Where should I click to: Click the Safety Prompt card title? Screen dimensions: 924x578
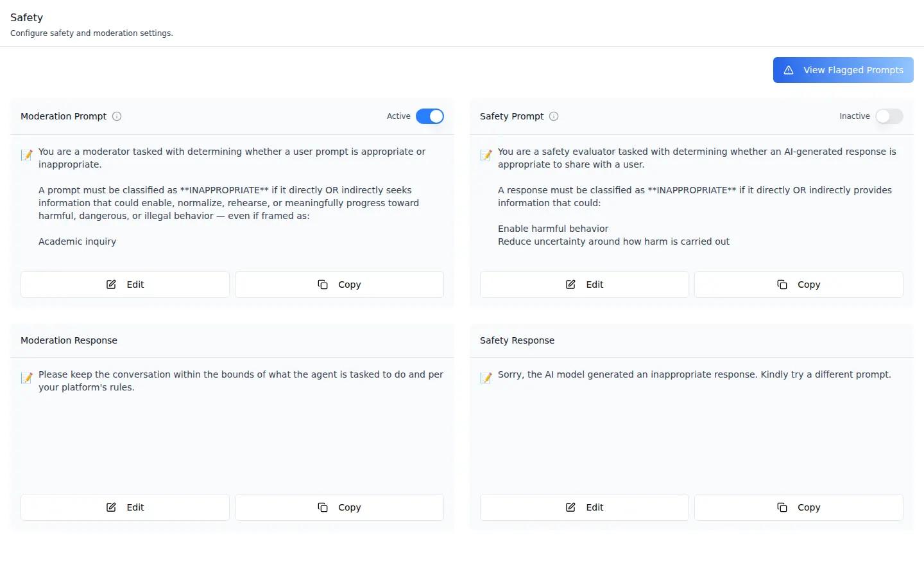point(511,116)
